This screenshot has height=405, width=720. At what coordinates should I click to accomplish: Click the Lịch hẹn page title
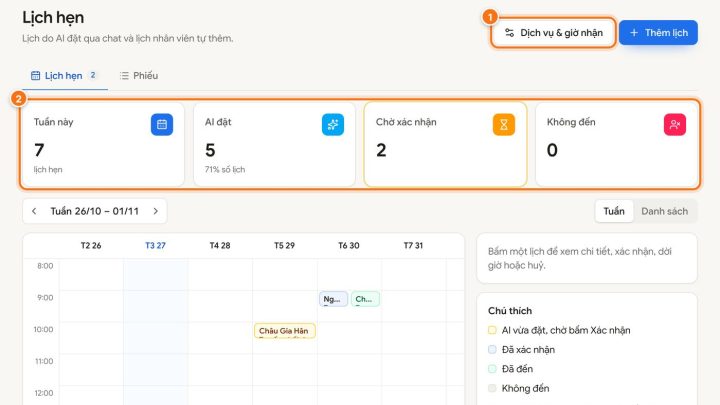(53, 17)
